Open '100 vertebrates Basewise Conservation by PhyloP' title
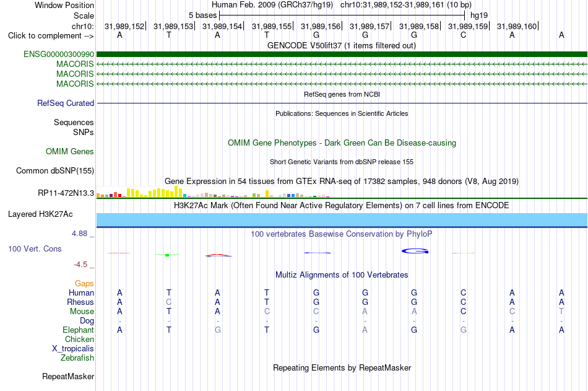This screenshot has width=588, height=391. tap(342, 234)
